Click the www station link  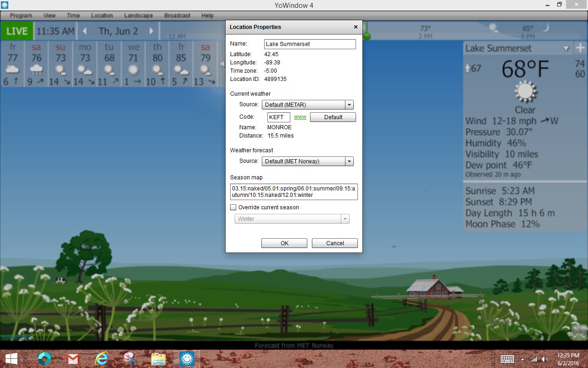pos(300,117)
